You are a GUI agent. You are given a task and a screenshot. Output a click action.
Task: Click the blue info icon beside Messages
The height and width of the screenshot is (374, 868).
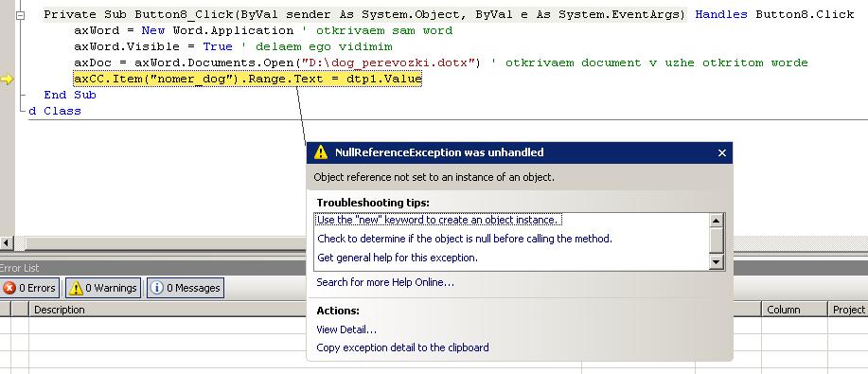click(157, 288)
